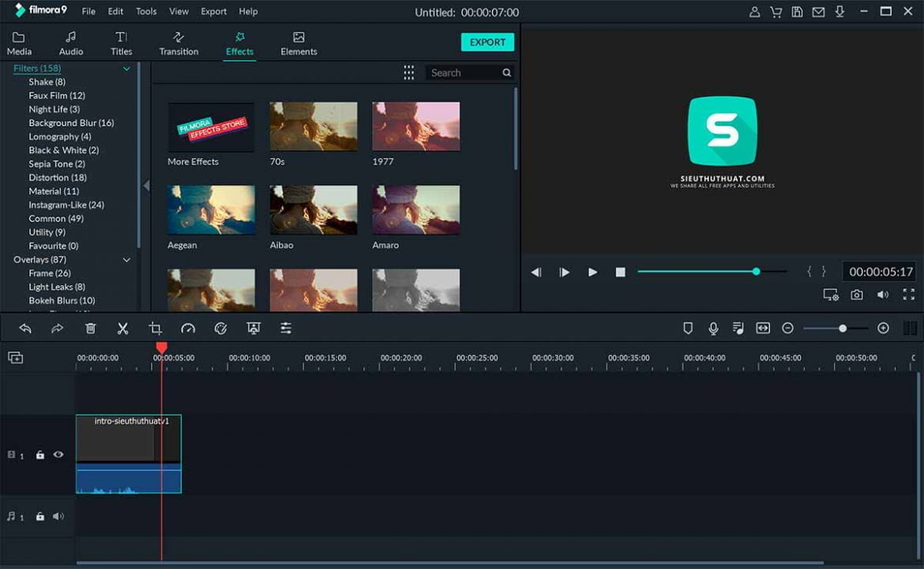Open the Export menu
924x569 pixels.
(x=213, y=11)
